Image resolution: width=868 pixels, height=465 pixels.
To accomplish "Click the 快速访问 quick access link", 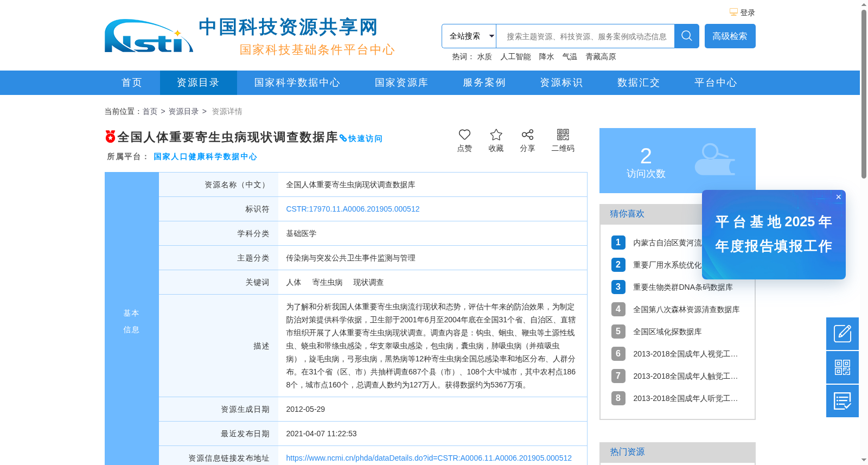I will [x=361, y=138].
